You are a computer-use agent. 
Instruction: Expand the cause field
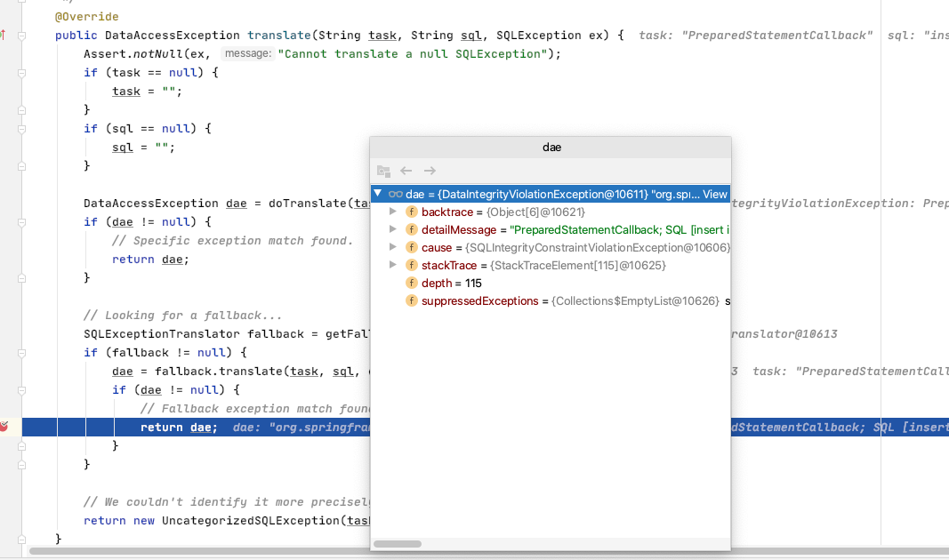393,247
